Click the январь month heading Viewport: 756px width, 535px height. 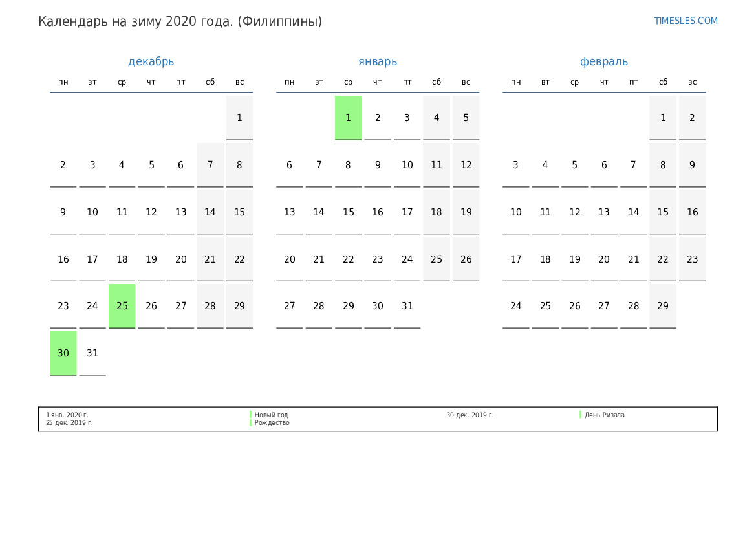378,61
